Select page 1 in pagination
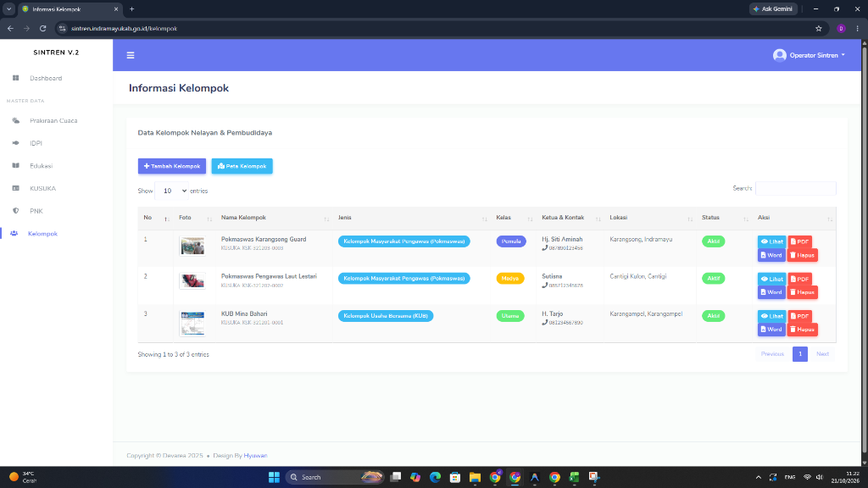 [800, 354]
